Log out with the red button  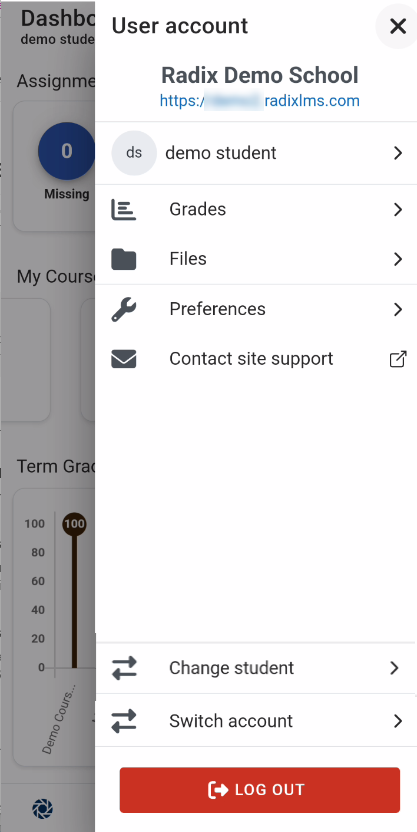pyautogui.click(x=259, y=790)
